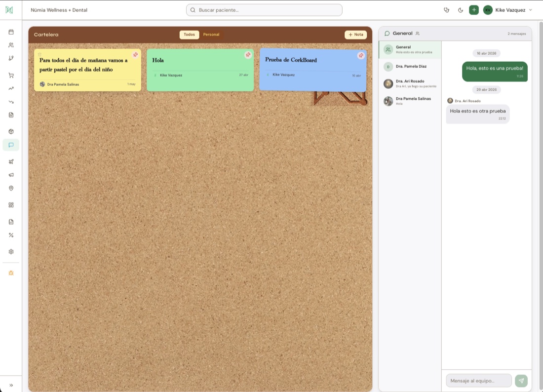The height and width of the screenshot is (392, 543).
Task: Click Dra. Ari Rosado sender name in conversation
Action: tap(467, 101)
